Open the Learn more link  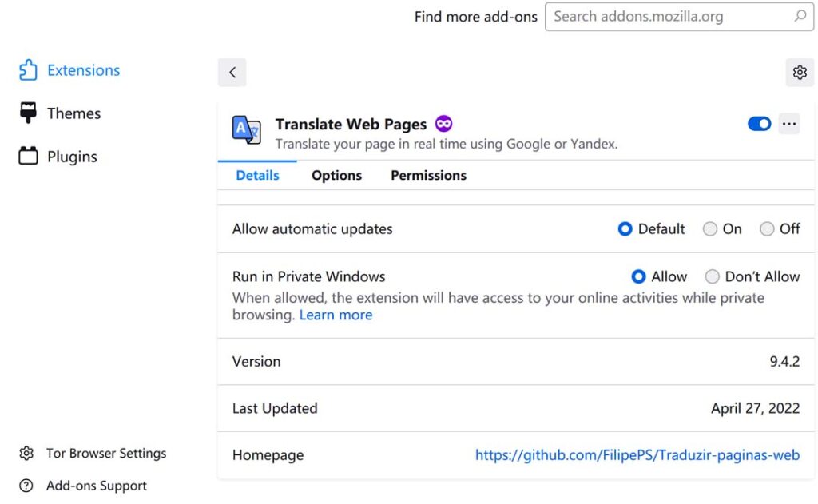(336, 315)
